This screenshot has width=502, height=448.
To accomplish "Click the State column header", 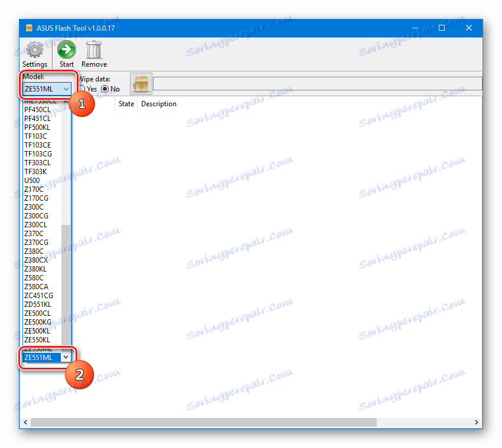I will click(x=126, y=104).
